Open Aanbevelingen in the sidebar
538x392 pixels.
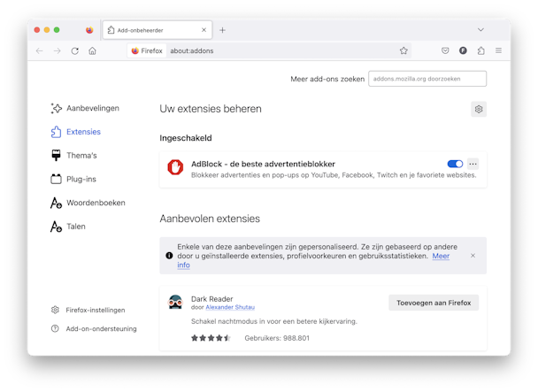point(85,108)
